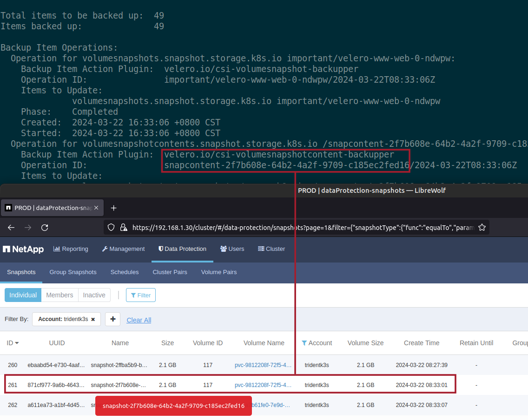Click ID 260 cell
This screenshot has height=420, width=528.
13,365
